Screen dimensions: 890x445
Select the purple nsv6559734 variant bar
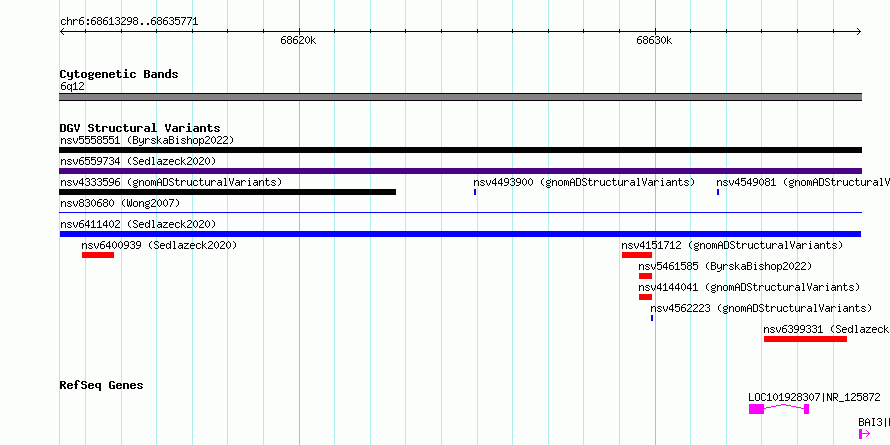pyautogui.click(x=460, y=171)
